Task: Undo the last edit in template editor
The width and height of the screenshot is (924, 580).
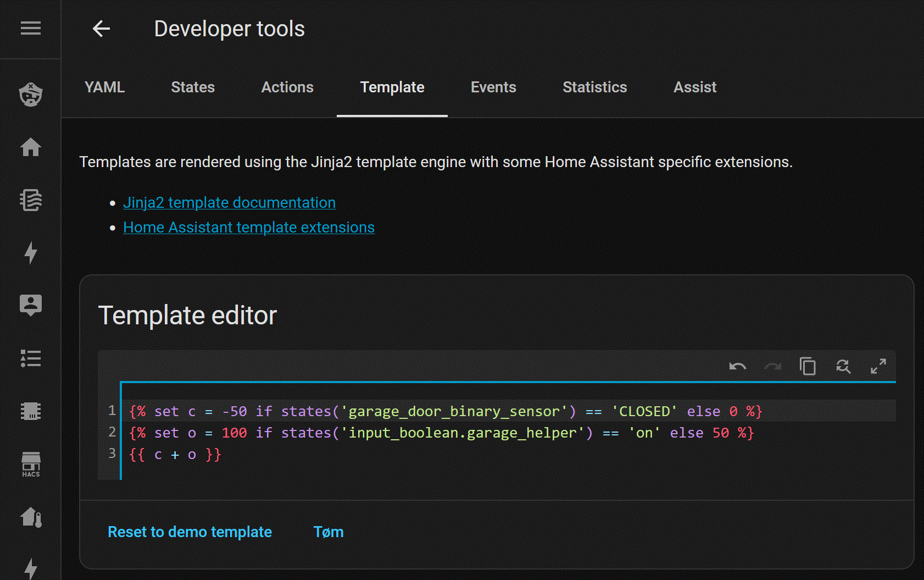Action: 737,366
